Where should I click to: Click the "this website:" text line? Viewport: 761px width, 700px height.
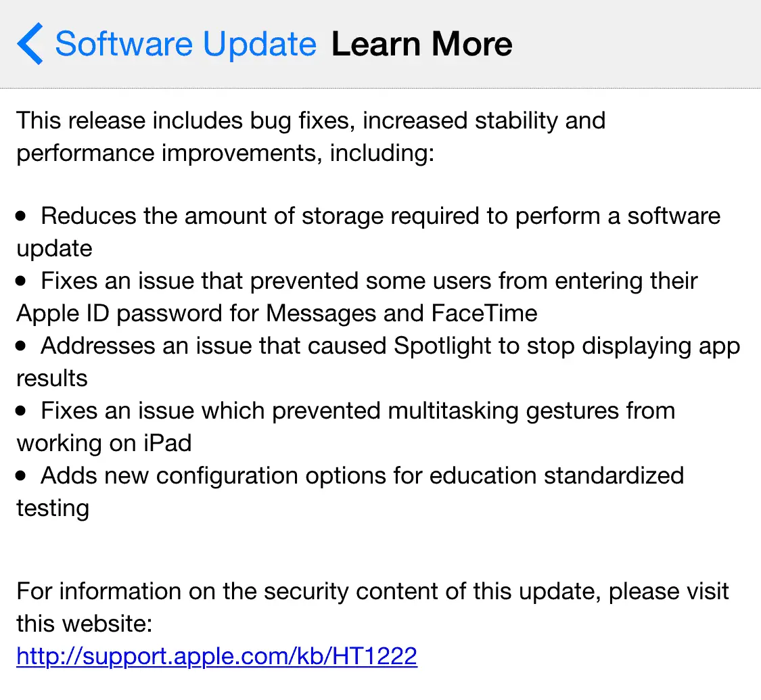(x=84, y=624)
